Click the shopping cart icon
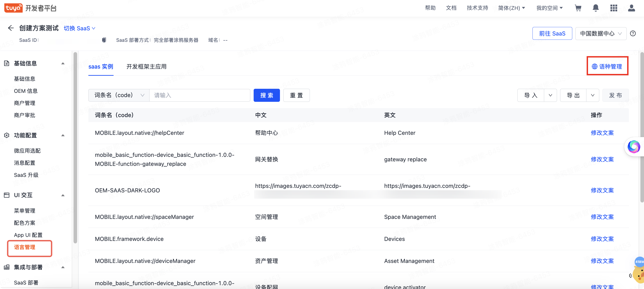644x289 pixels. tap(578, 8)
